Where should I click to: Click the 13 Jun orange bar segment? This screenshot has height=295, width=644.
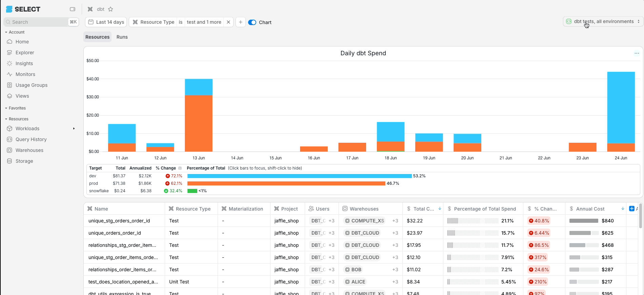point(199,123)
